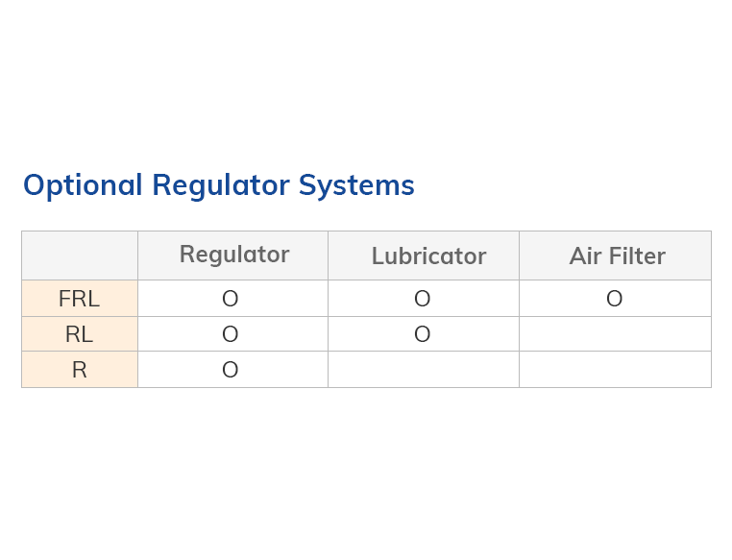The width and height of the screenshot is (732, 560).
Task: Click the RL row Regulator cell
Action: coord(231,334)
